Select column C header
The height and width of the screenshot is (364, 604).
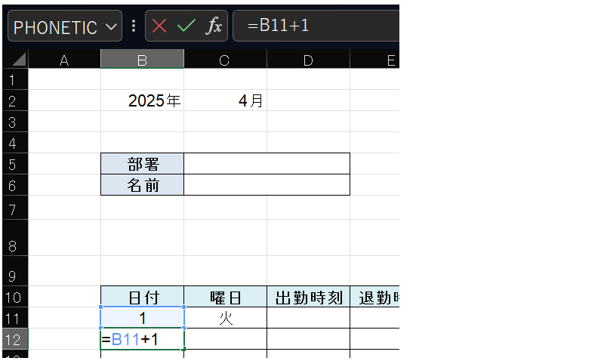(225, 60)
